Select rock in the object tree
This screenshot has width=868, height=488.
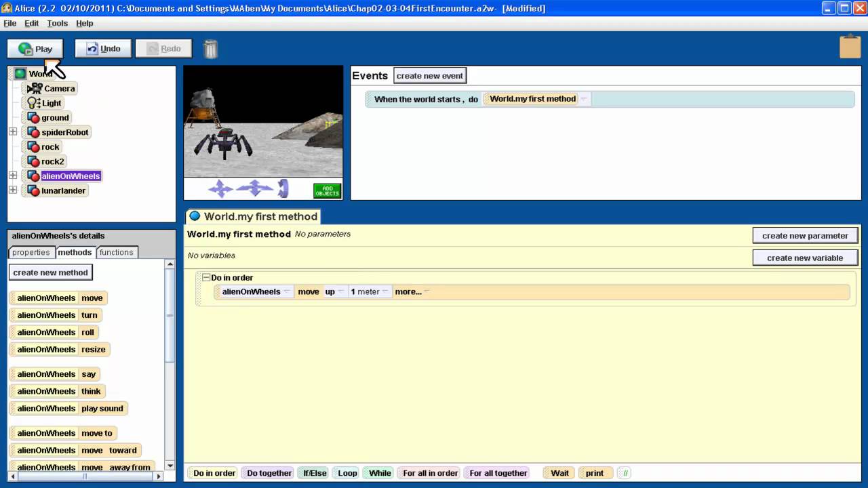coord(50,147)
